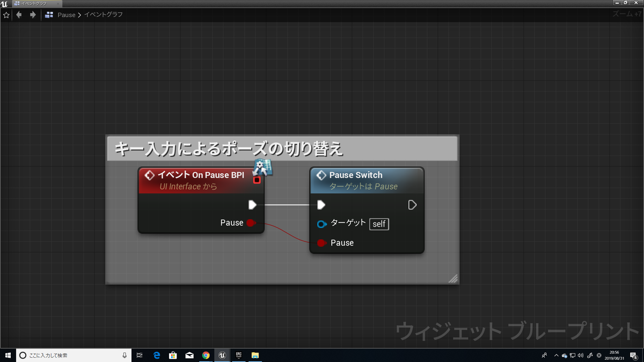Click the blueprint grid icon in the breadcrumb bar
The image size is (644, 362).
point(48,14)
